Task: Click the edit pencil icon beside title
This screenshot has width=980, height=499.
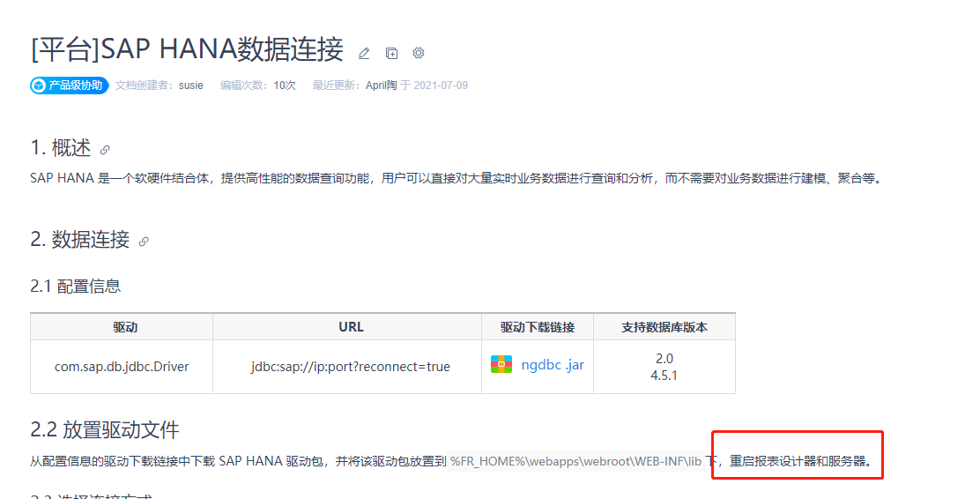Action: tap(364, 54)
